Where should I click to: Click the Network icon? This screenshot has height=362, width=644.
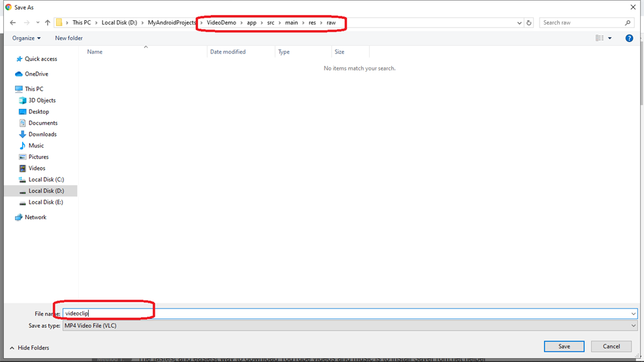pyautogui.click(x=18, y=217)
